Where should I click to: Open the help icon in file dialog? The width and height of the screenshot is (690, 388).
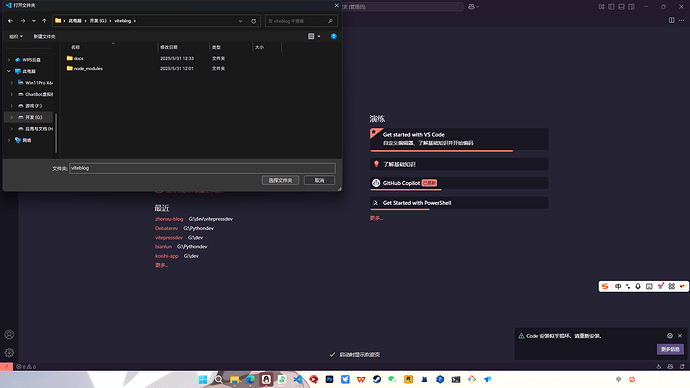334,36
